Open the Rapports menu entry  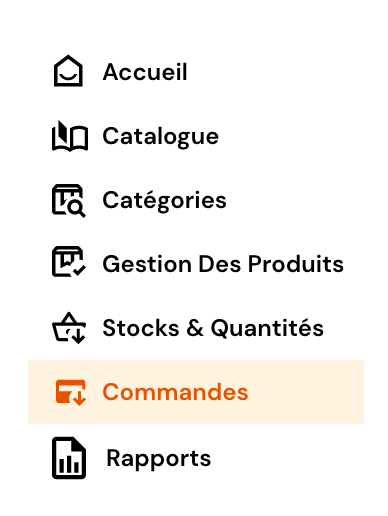pos(159,458)
